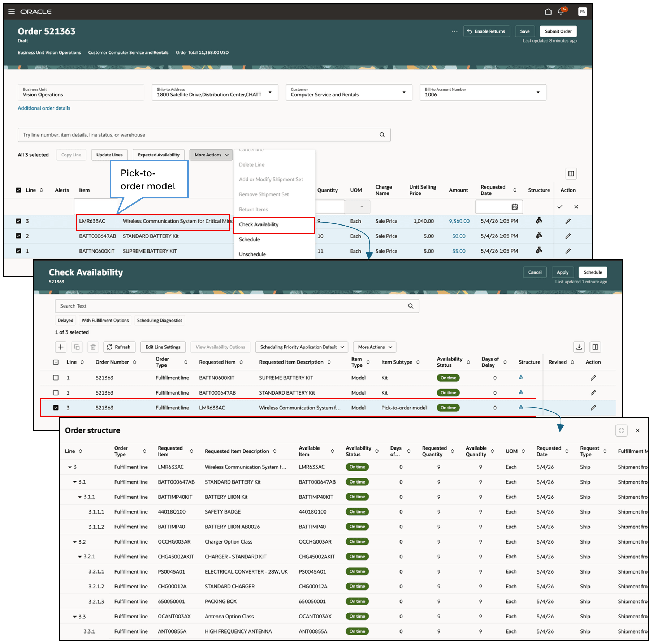Screen dimensions: 653x644
Task: View structure of line 2 BATT000647AB
Action: (539, 235)
